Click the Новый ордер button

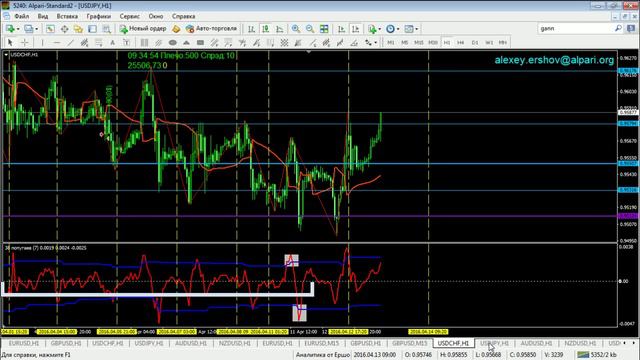point(143,29)
